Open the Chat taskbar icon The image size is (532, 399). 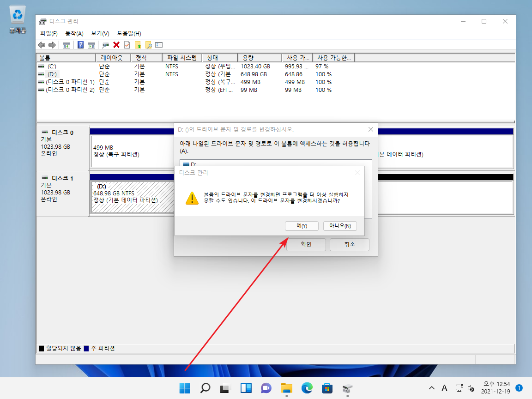(x=266, y=388)
